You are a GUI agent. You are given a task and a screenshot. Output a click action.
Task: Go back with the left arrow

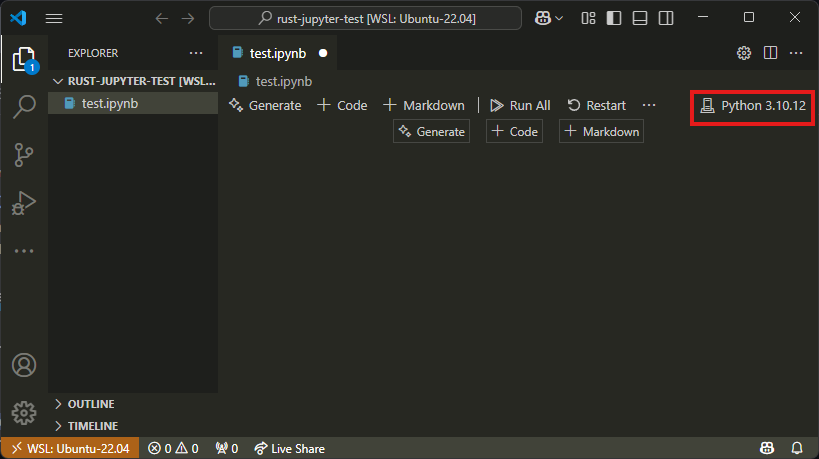pos(161,18)
